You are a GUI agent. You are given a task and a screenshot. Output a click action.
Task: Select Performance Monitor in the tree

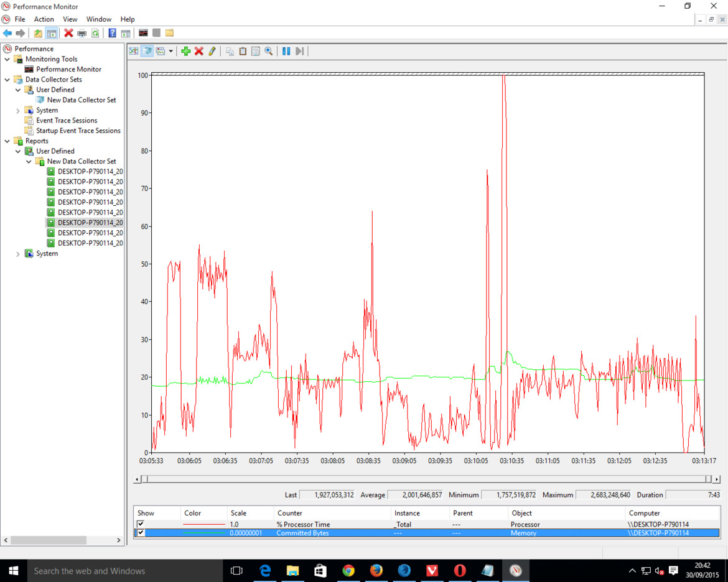[x=68, y=69]
